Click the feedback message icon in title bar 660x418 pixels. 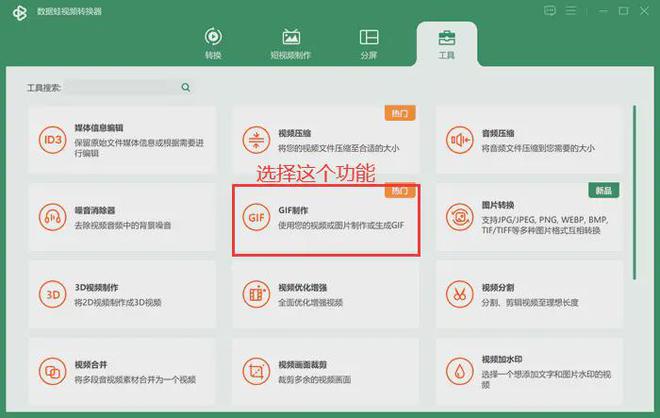pyautogui.click(x=550, y=11)
